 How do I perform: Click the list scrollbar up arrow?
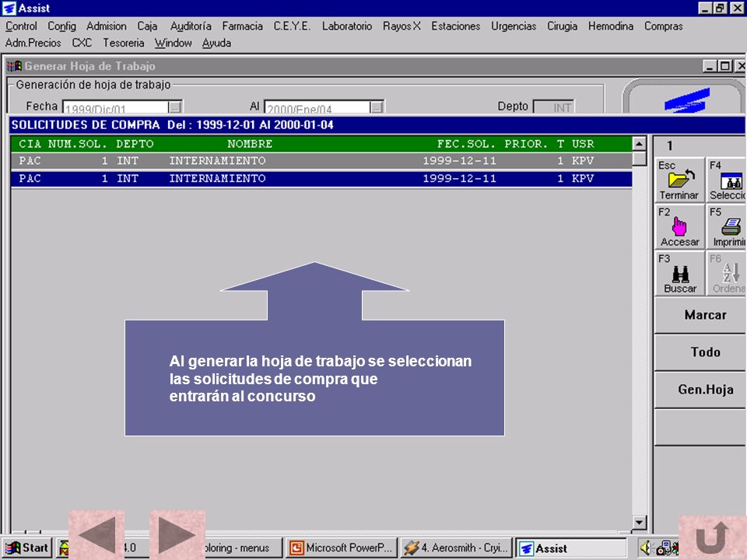(639, 143)
